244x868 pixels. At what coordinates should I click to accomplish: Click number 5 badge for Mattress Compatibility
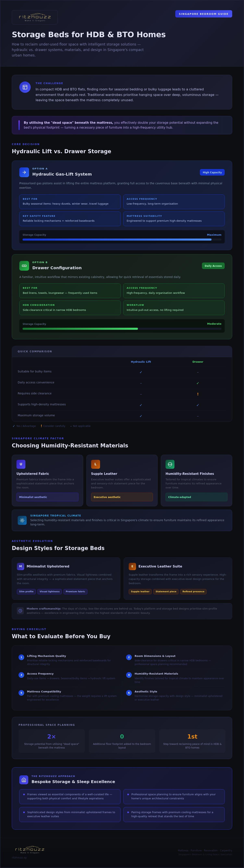pyautogui.click(x=21, y=693)
